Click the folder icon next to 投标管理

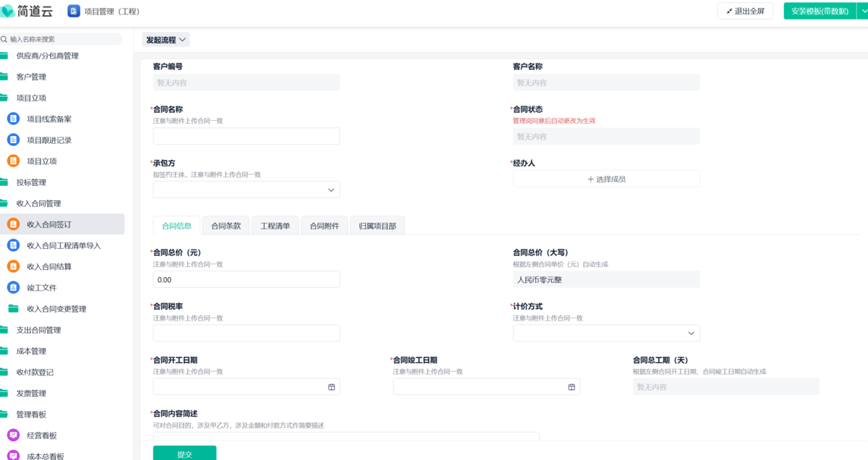tap(4, 182)
